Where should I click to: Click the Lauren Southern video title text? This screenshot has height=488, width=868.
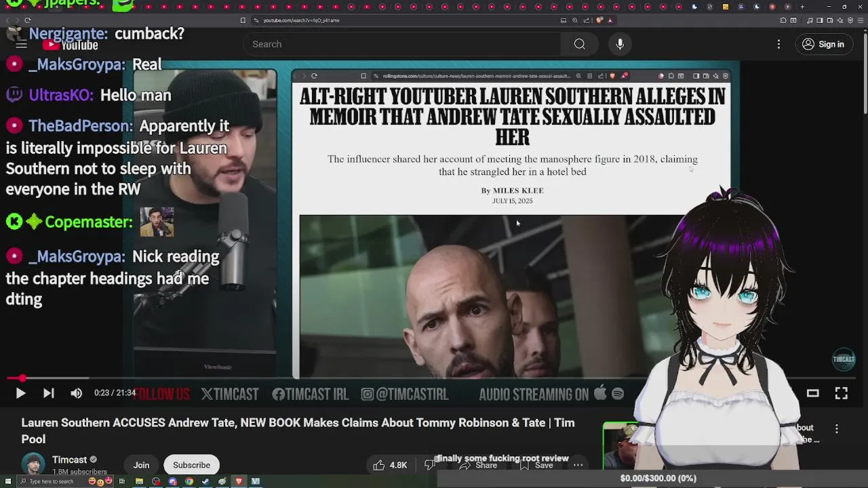[298, 430]
